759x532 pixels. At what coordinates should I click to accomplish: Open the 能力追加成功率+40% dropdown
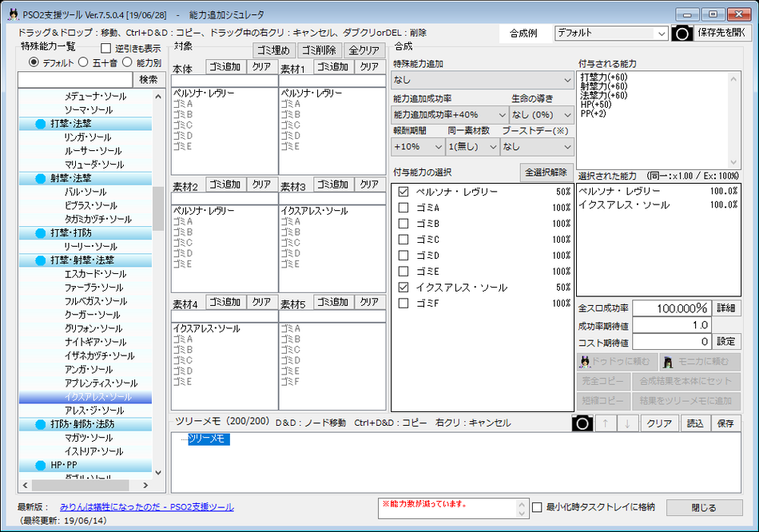pyautogui.click(x=449, y=115)
